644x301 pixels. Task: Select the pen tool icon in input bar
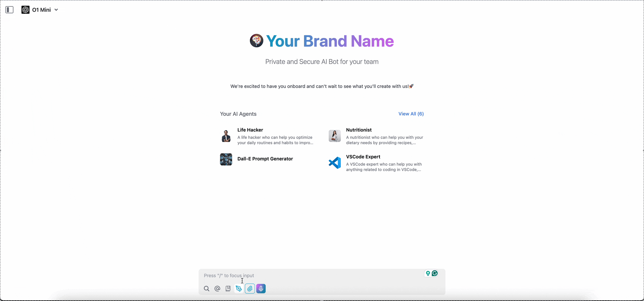239,289
